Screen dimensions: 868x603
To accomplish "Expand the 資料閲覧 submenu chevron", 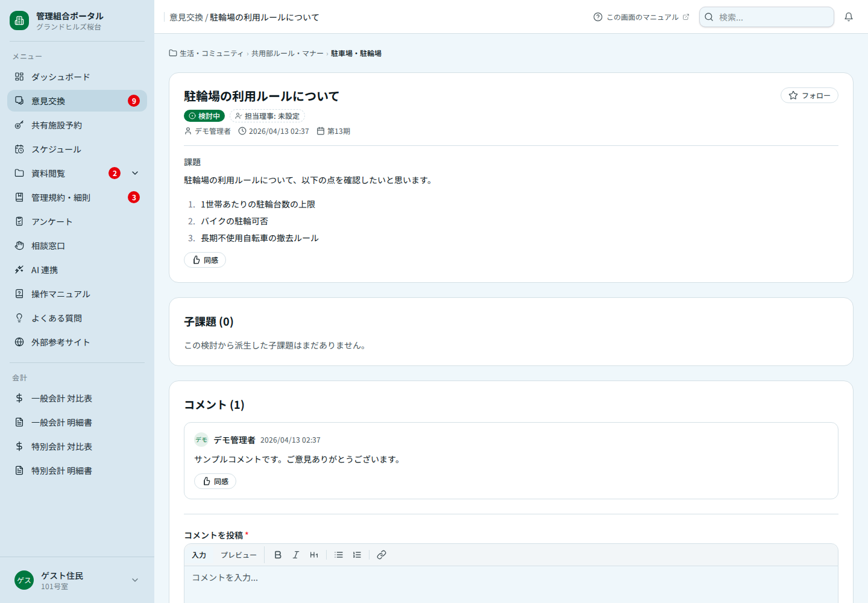I will point(135,173).
